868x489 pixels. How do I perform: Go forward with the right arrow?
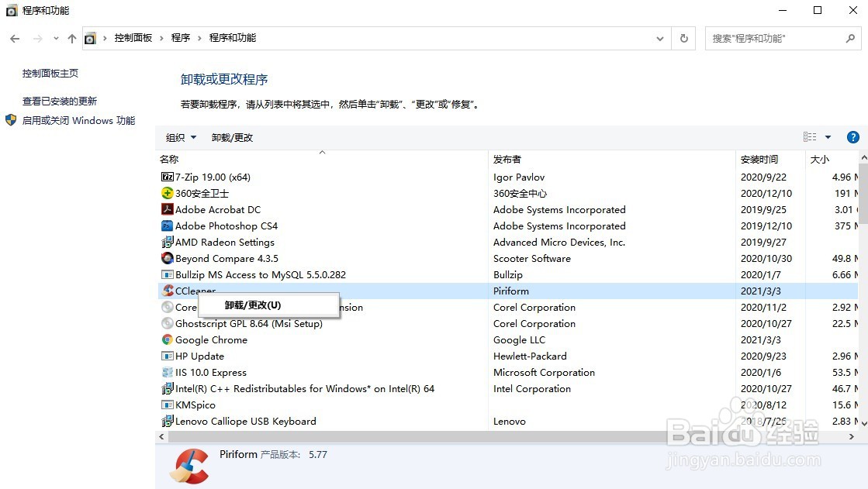click(x=38, y=38)
